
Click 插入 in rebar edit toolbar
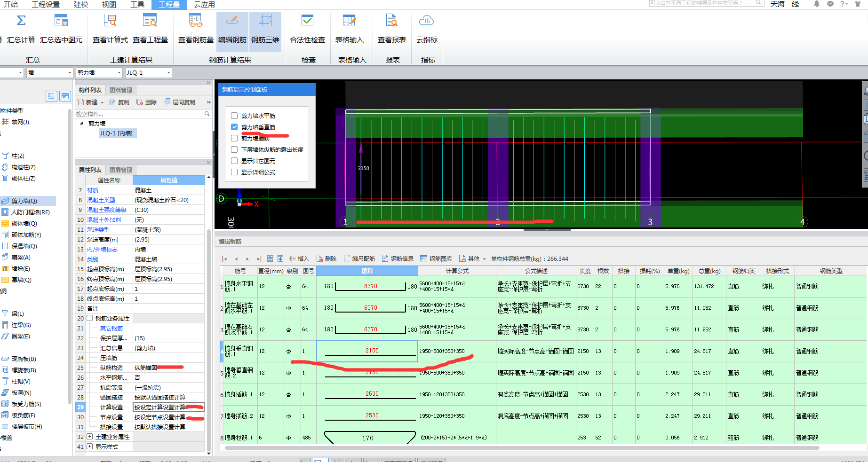tap(299, 258)
